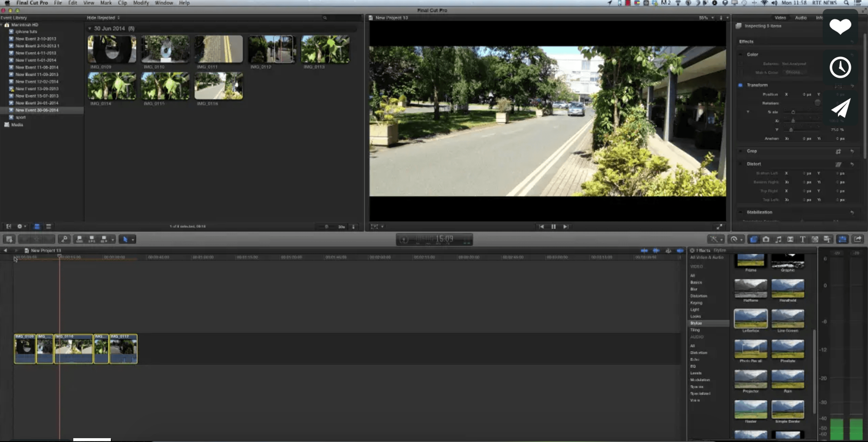Go to the next edit in viewer
Viewport: 868px width, 442px height.
[566, 227]
